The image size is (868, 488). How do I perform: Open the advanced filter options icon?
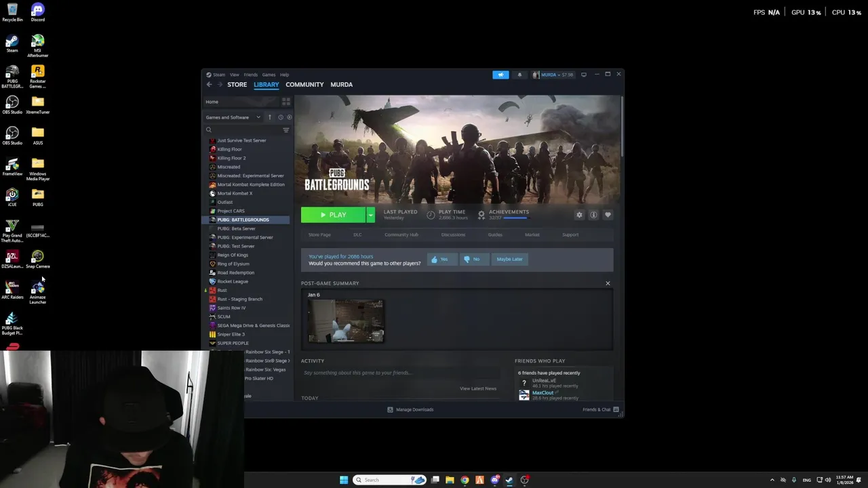point(285,130)
